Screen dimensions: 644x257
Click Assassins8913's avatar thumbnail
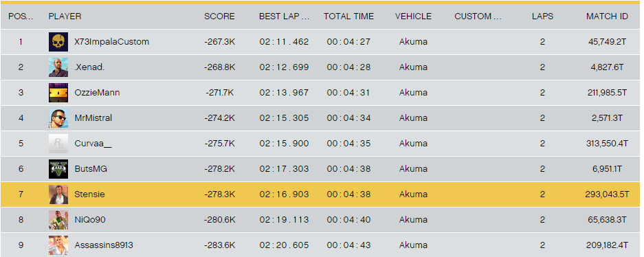point(58,245)
